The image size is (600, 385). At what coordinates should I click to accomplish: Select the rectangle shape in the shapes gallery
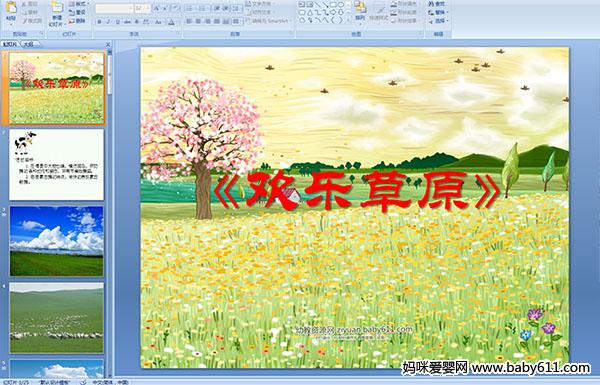[x=333, y=4]
